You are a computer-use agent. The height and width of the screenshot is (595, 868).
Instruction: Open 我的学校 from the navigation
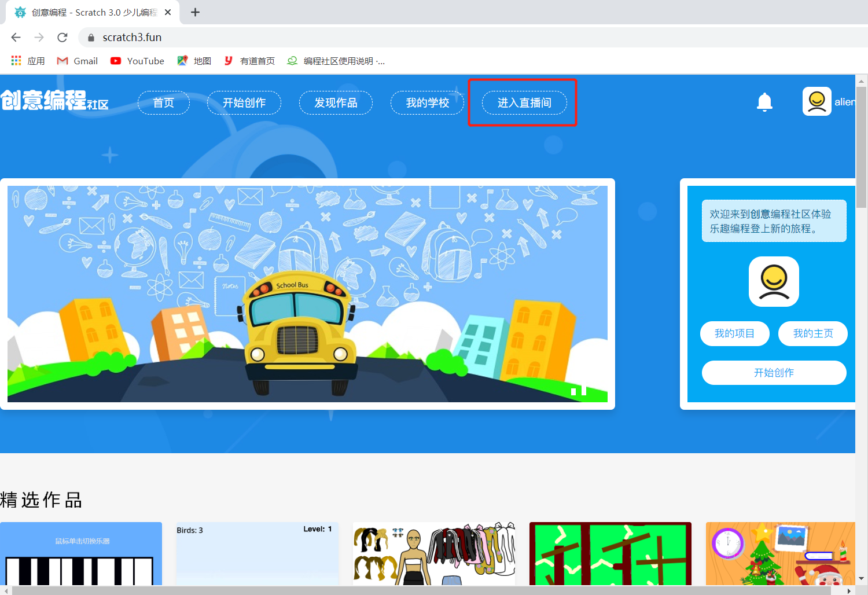point(427,102)
